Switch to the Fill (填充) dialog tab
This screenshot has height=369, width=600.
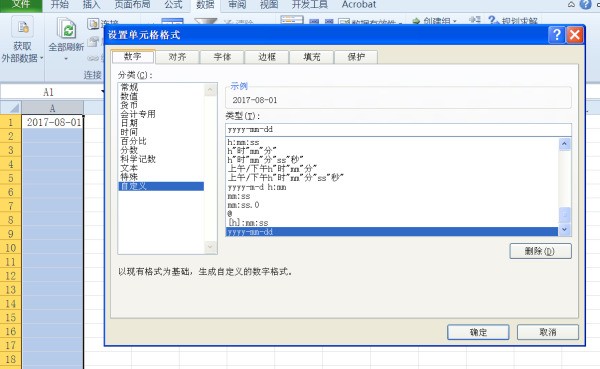[311, 57]
